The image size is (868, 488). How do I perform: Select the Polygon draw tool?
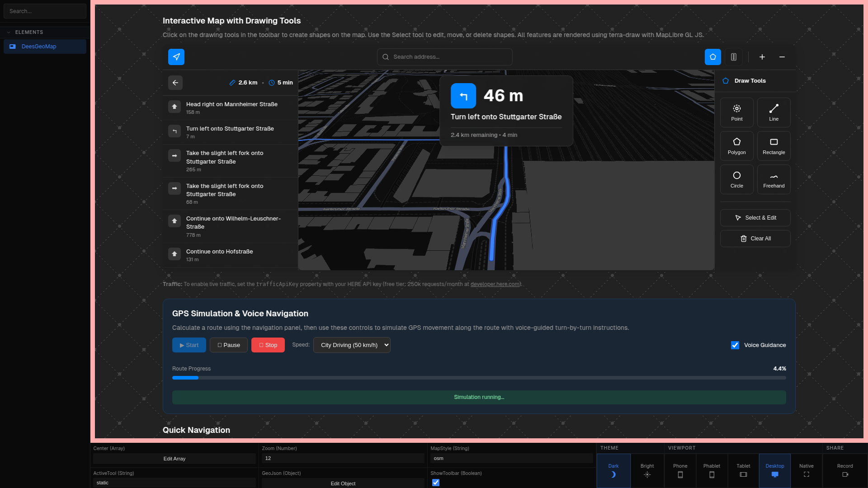[x=737, y=146]
